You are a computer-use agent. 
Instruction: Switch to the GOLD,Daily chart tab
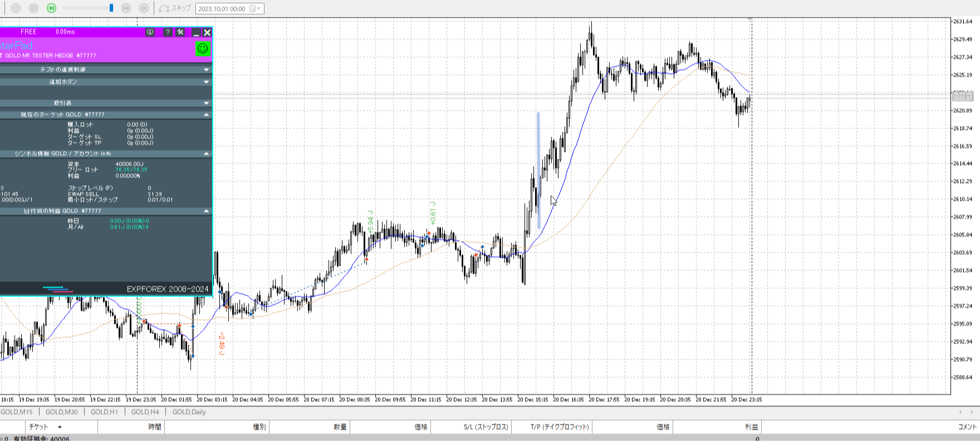pyautogui.click(x=189, y=412)
